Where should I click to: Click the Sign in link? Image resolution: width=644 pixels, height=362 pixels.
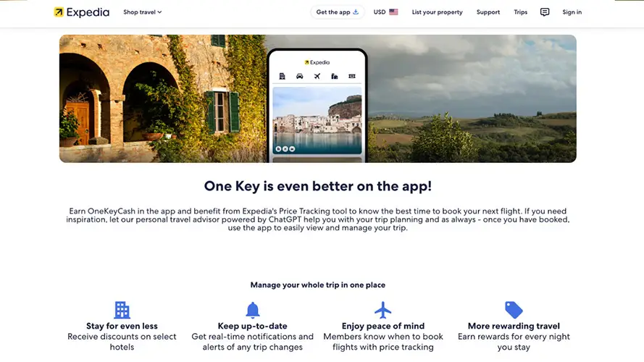[x=572, y=12]
